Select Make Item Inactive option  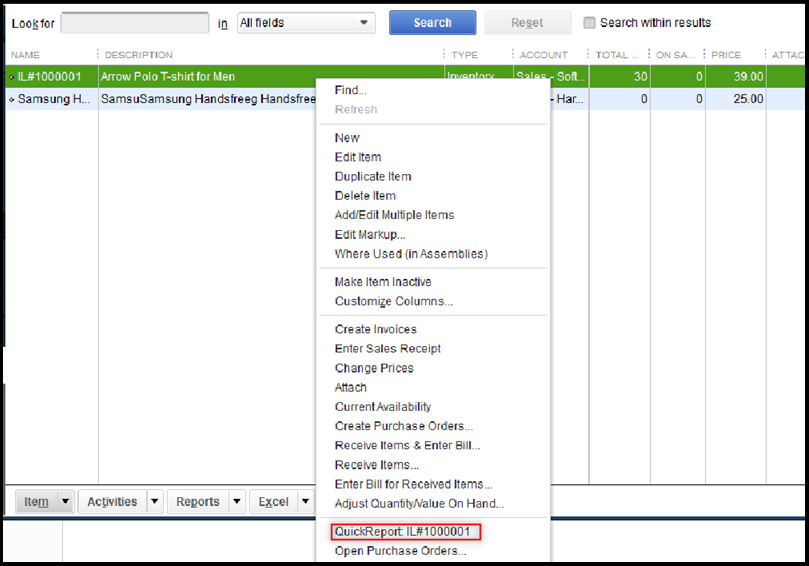tap(383, 282)
